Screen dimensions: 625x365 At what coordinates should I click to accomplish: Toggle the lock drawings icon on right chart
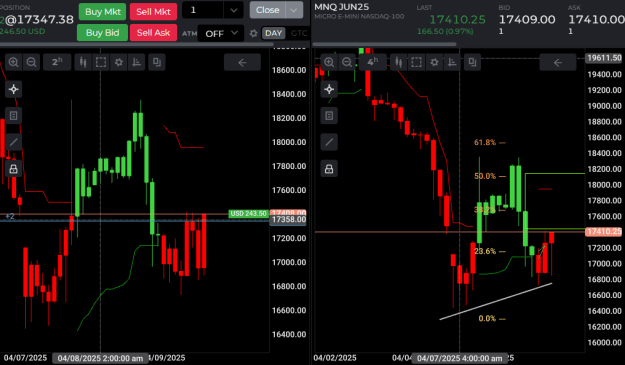(x=329, y=169)
